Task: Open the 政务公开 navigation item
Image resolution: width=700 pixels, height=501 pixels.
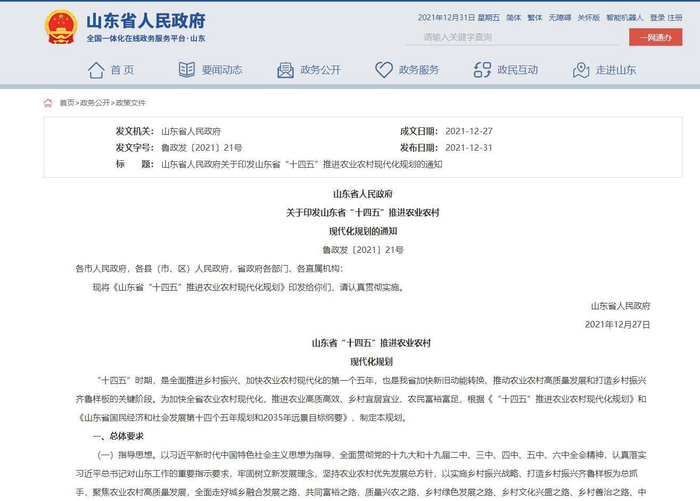Action: pyautogui.click(x=321, y=70)
